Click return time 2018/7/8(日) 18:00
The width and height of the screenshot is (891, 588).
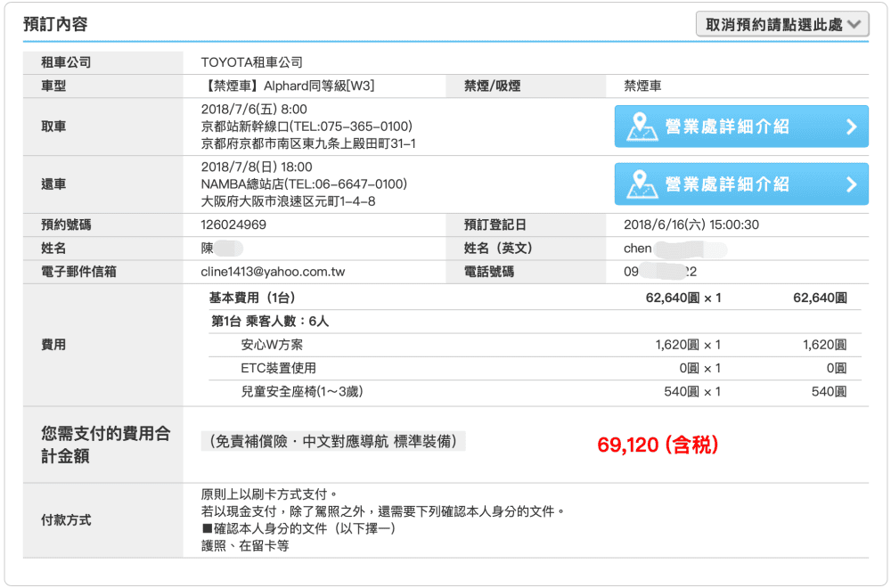tap(257, 167)
